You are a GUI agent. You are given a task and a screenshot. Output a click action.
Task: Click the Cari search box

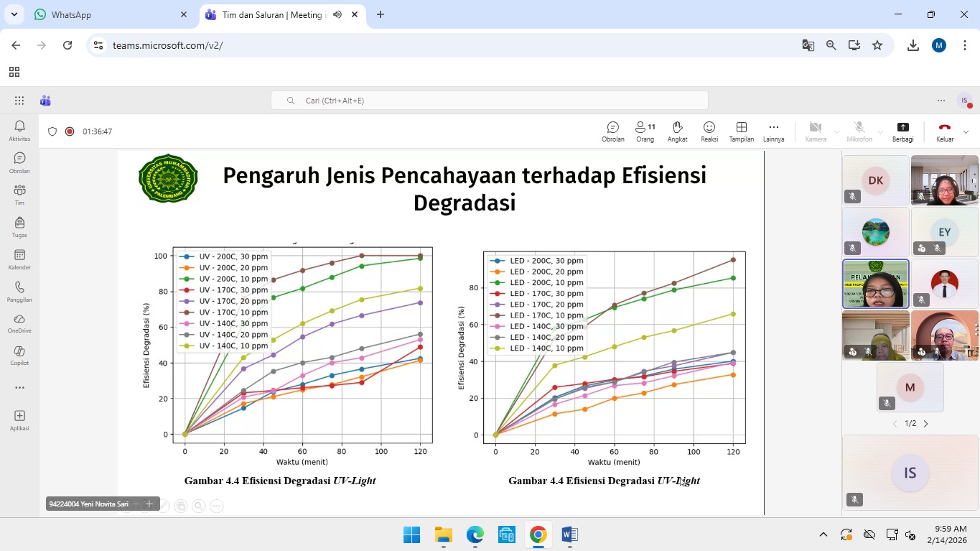point(490,101)
